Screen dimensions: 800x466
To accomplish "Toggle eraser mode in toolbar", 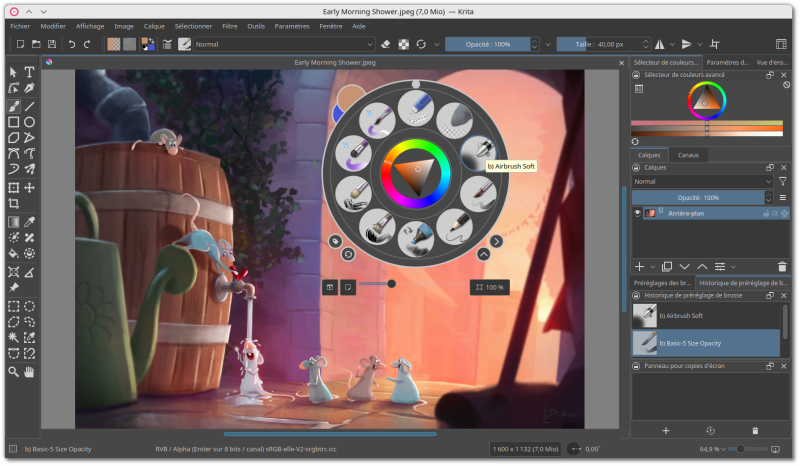I will pos(386,44).
